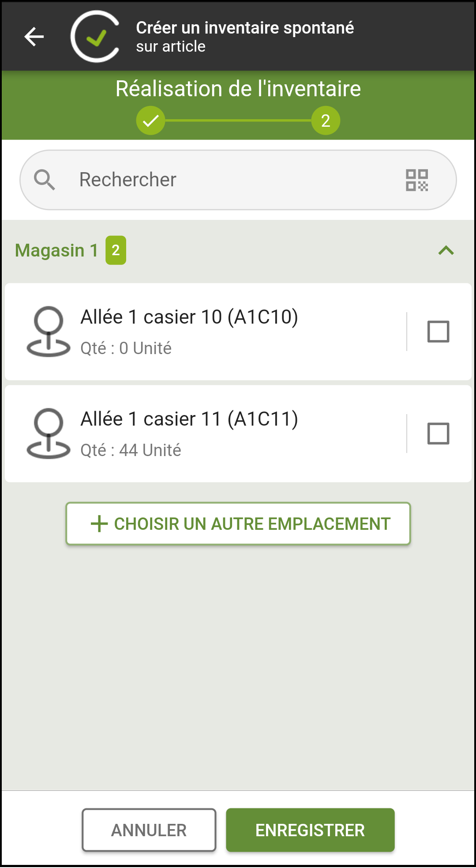The height and width of the screenshot is (868, 476).
Task: Select step 2 in the progress indicator
Action: (x=326, y=121)
